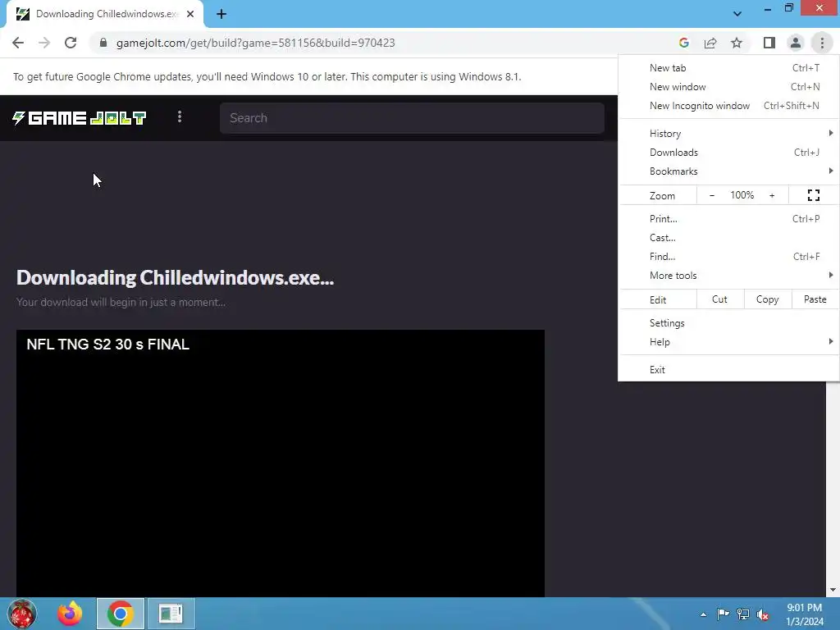Show hidden tray icons arrow

[x=703, y=614]
